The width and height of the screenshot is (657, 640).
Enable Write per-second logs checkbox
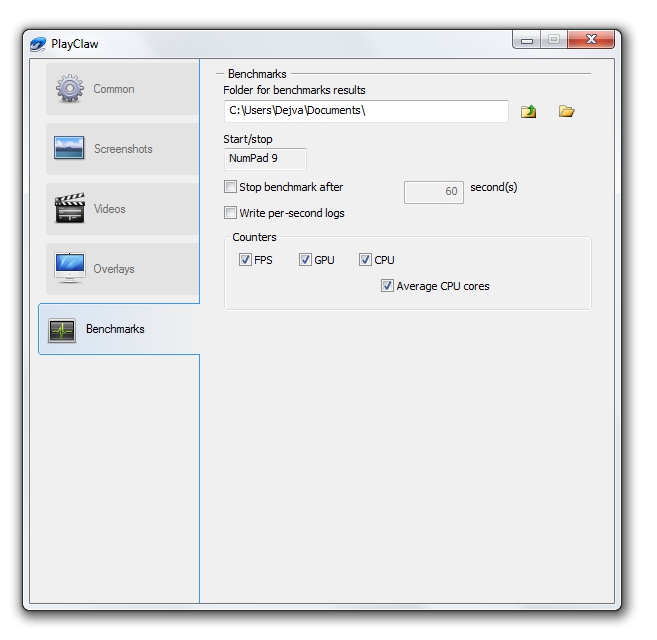point(230,213)
